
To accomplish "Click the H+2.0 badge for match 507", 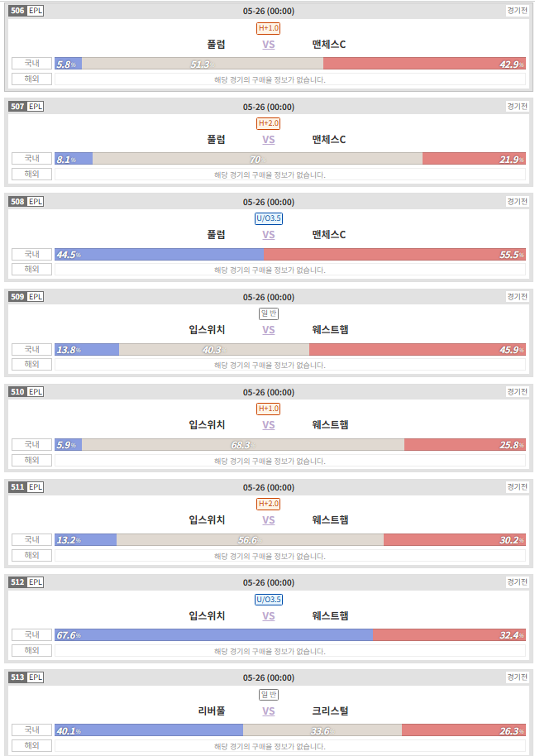I will click(x=269, y=123).
